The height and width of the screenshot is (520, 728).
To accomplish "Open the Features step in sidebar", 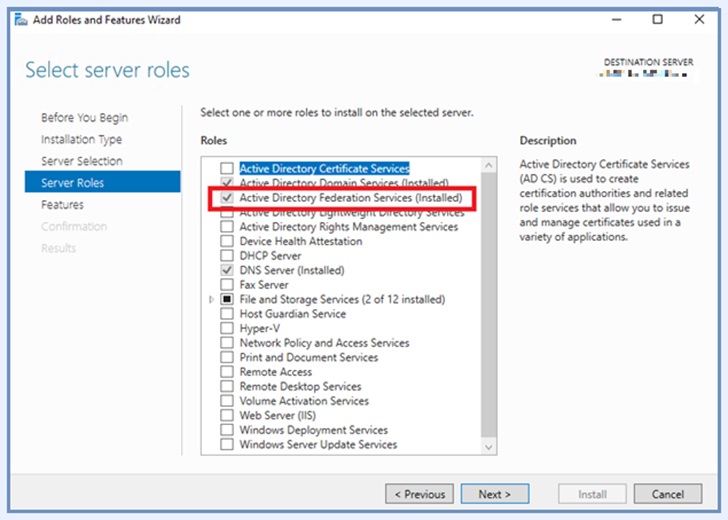I will 62,205.
